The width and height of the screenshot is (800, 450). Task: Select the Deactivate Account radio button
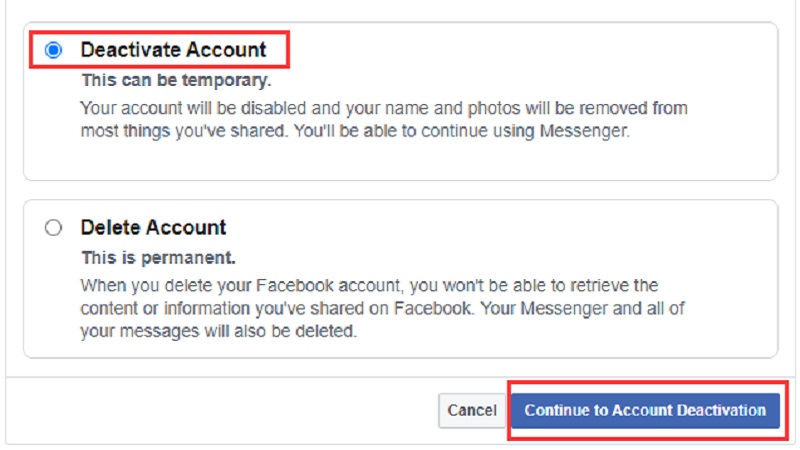coord(53,50)
